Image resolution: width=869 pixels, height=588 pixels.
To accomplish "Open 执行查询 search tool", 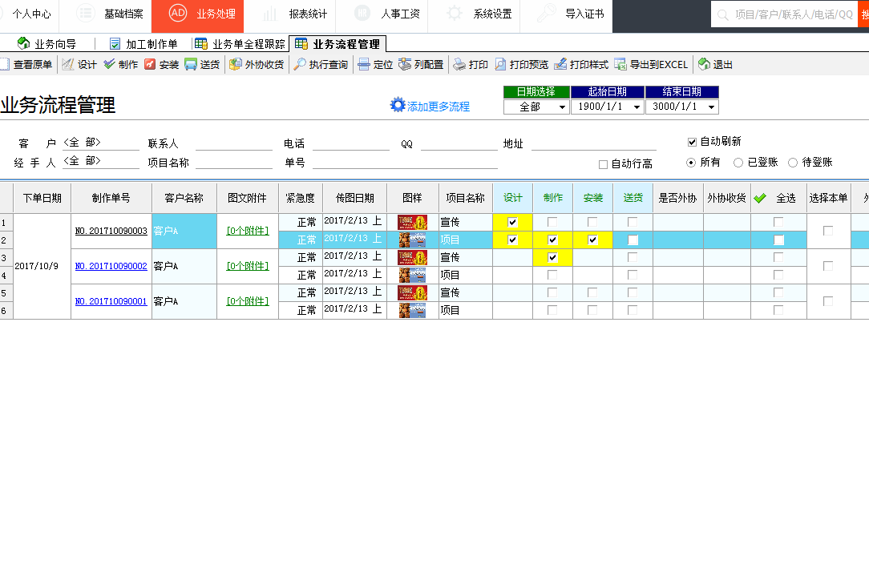I will pos(300,65).
